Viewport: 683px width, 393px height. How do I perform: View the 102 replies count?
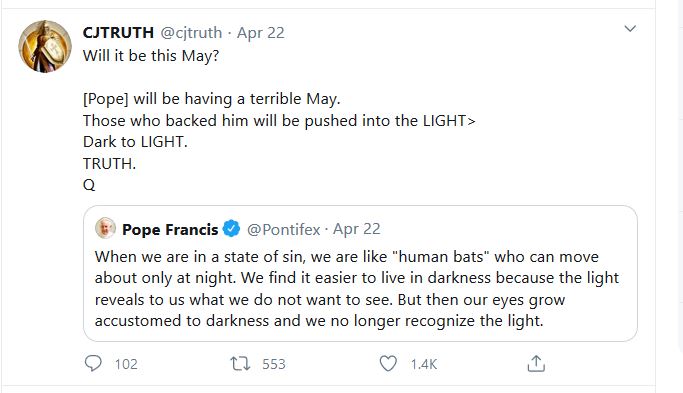click(126, 364)
